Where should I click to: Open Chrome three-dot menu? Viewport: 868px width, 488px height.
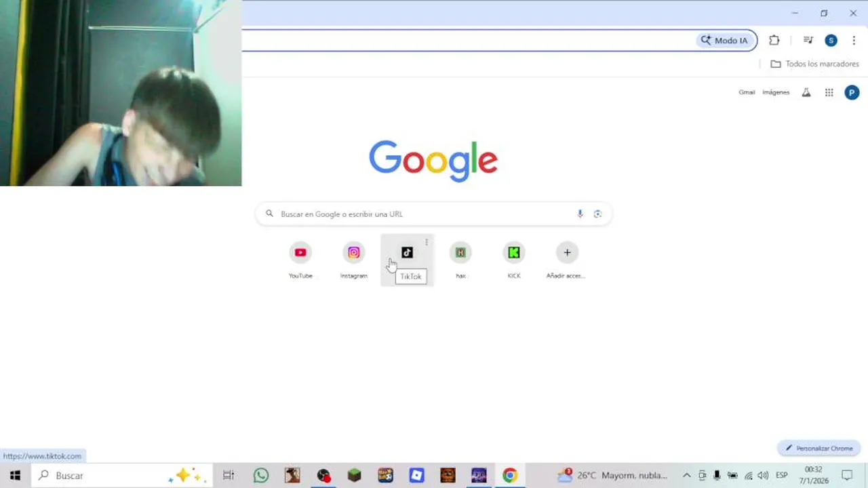[x=854, y=40]
